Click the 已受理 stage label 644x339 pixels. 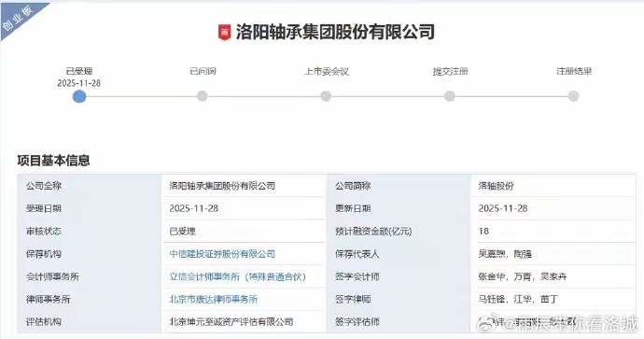79,71
